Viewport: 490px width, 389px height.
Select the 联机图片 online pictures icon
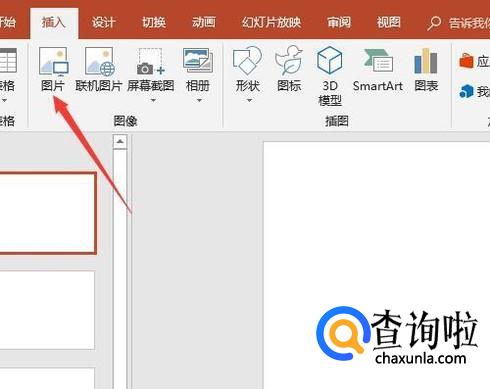pos(99,61)
